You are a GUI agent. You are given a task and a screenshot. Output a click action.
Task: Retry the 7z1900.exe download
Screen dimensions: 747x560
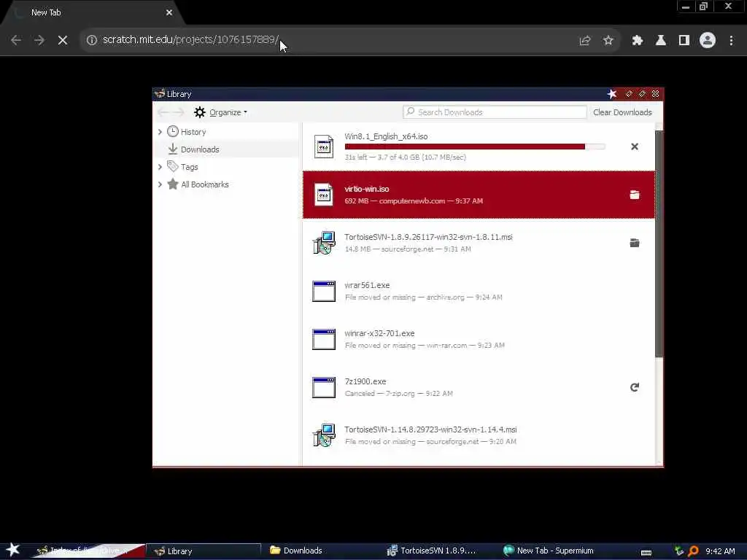click(x=635, y=387)
